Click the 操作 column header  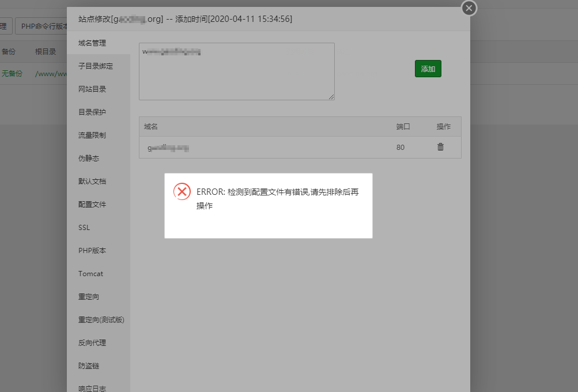click(444, 126)
